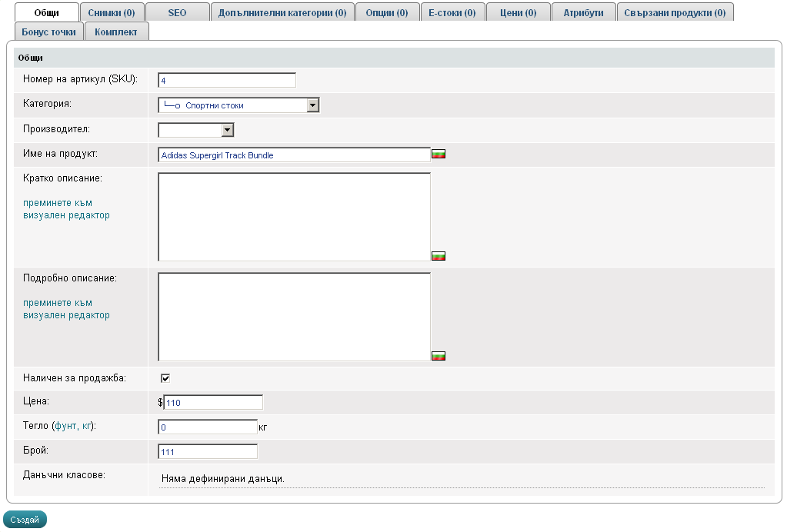The width and height of the screenshot is (787, 532).
Task: Click the flag icon under short description
Action: 439,256
